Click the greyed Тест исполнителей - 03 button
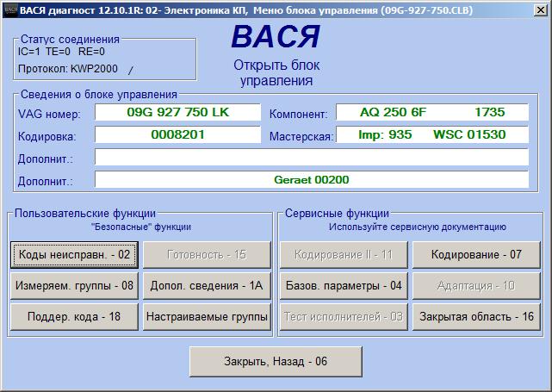 click(344, 317)
